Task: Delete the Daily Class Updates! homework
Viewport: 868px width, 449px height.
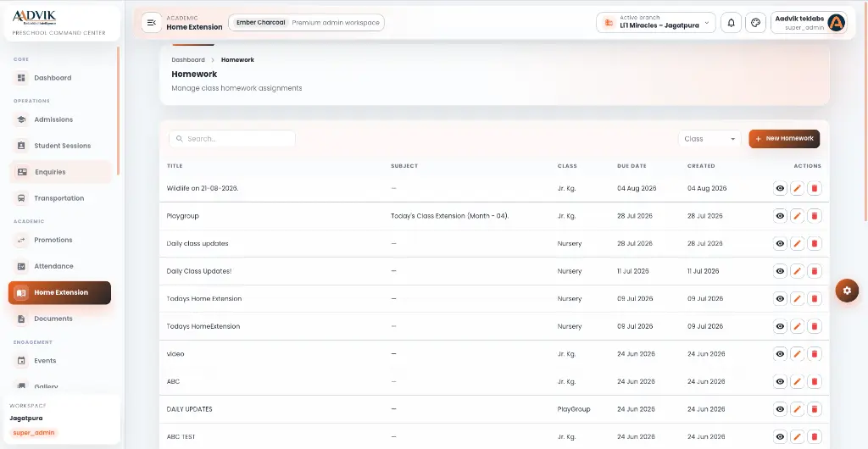Action: (815, 271)
